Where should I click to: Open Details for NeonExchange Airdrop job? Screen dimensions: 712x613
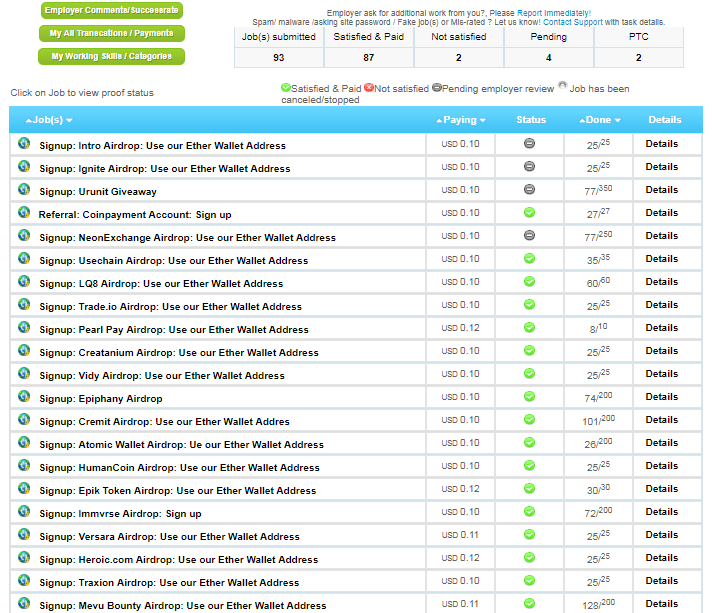click(662, 236)
